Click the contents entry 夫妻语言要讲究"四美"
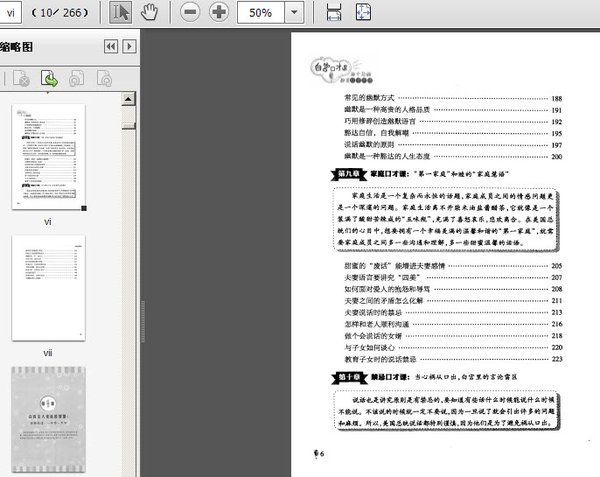Viewport: 600px width, 477px height. (382, 277)
